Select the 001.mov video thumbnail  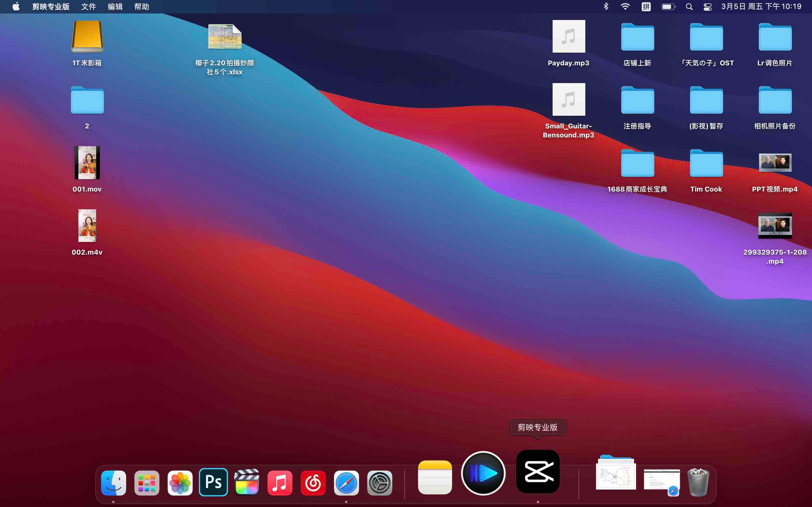pos(87,163)
